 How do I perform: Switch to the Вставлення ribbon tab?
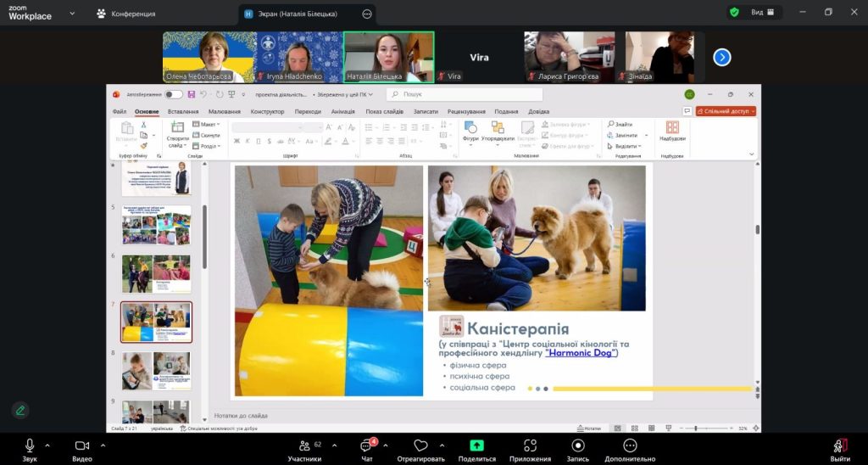[183, 111]
